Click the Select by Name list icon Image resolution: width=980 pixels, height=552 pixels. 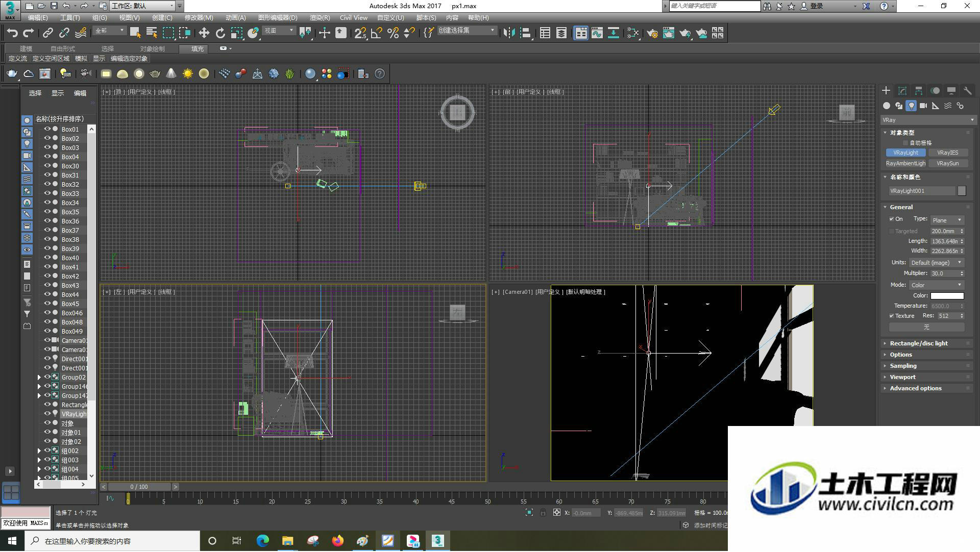[152, 33]
